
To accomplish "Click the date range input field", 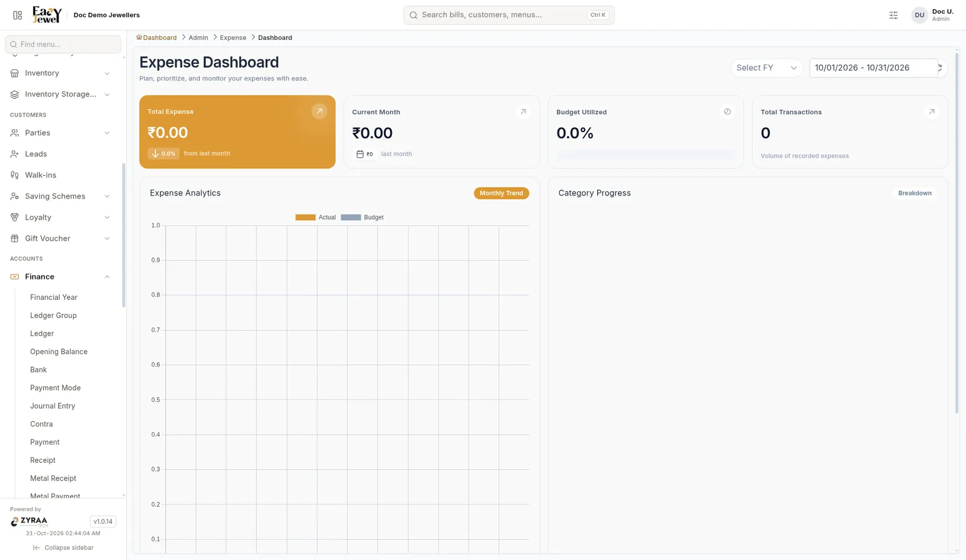I will click(873, 68).
